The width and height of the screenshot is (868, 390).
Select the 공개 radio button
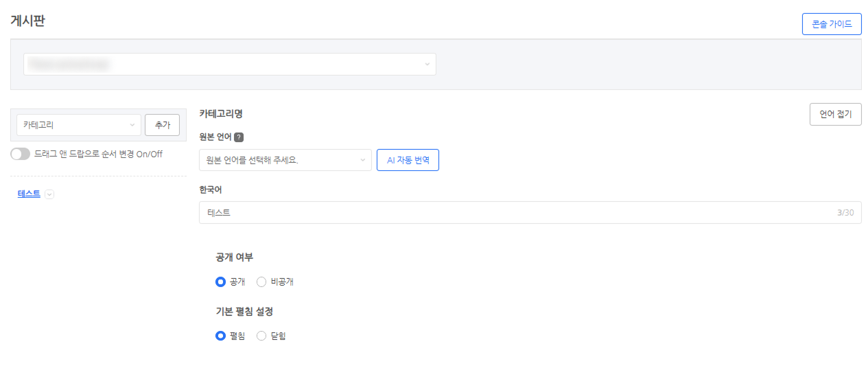220,282
